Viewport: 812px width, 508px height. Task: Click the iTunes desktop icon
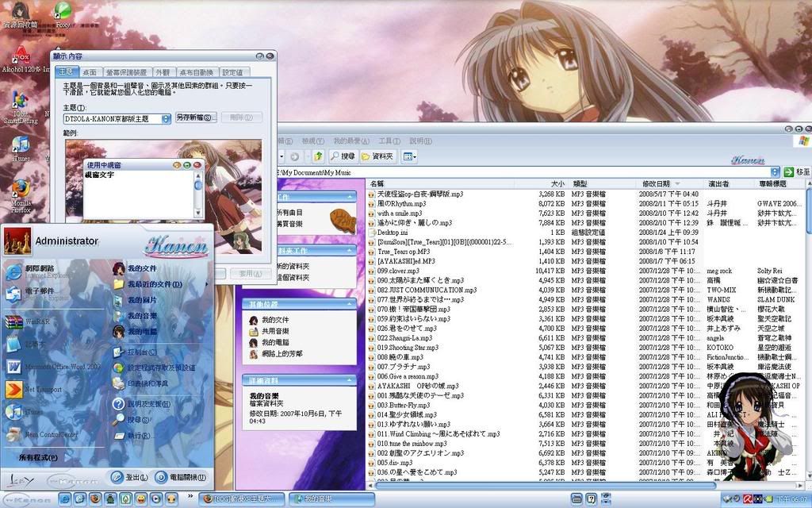point(21,148)
